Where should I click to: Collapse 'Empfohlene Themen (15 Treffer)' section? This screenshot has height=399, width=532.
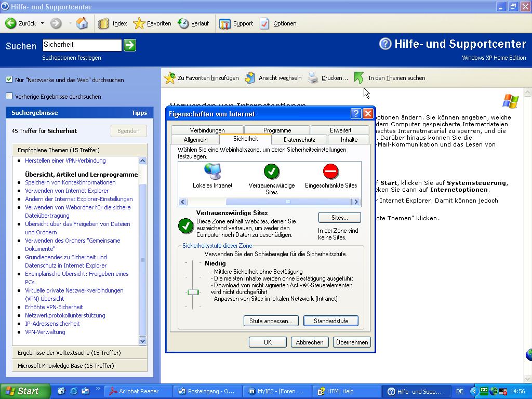tap(79, 150)
